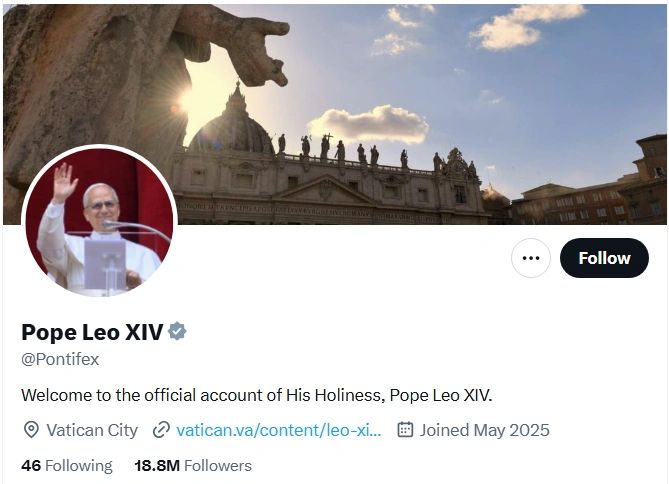Click the waving hand in profile photo
669x484 pixels.
[64, 180]
